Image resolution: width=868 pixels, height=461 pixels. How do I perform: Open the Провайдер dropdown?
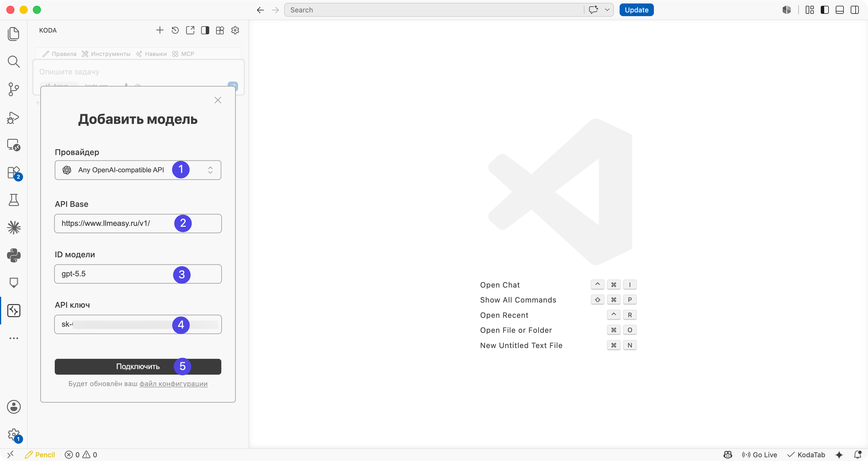(138, 170)
